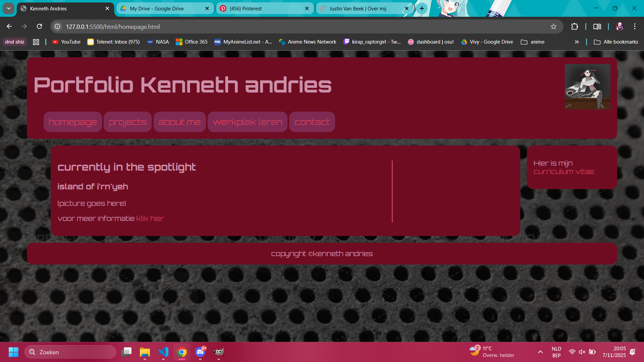Image resolution: width=644 pixels, height=362 pixels.
Task: Toggle the system volume mute icon
Action: point(582,352)
